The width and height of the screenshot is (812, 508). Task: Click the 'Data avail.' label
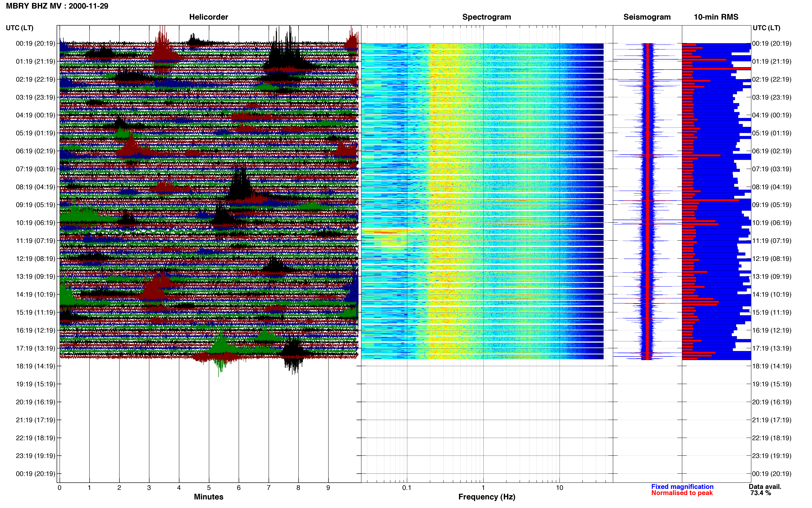[765, 486]
